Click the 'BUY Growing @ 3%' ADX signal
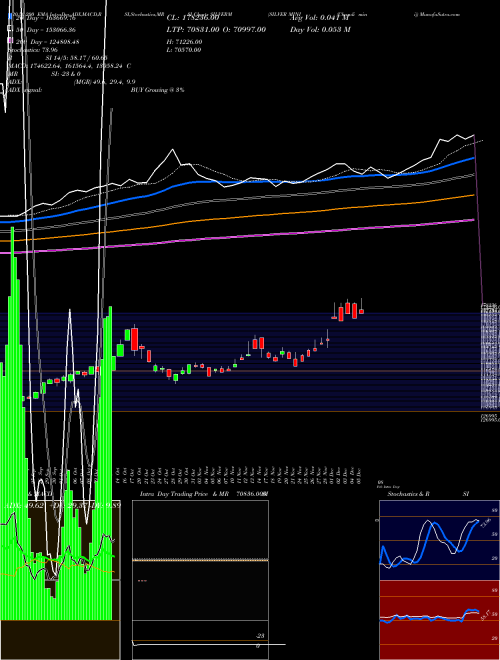Viewport: 500px width, 660px height. [x=157, y=90]
